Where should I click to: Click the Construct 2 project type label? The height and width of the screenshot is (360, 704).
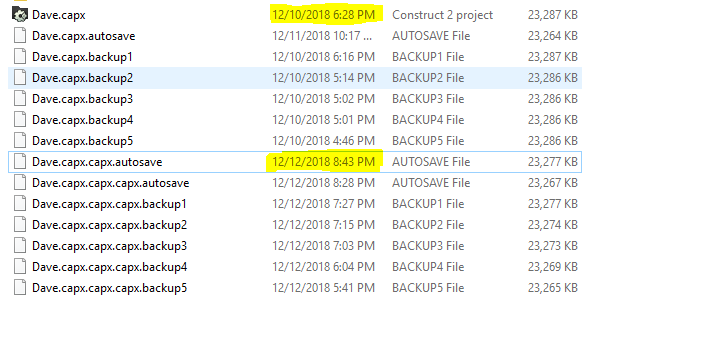[x=442, y=15]
